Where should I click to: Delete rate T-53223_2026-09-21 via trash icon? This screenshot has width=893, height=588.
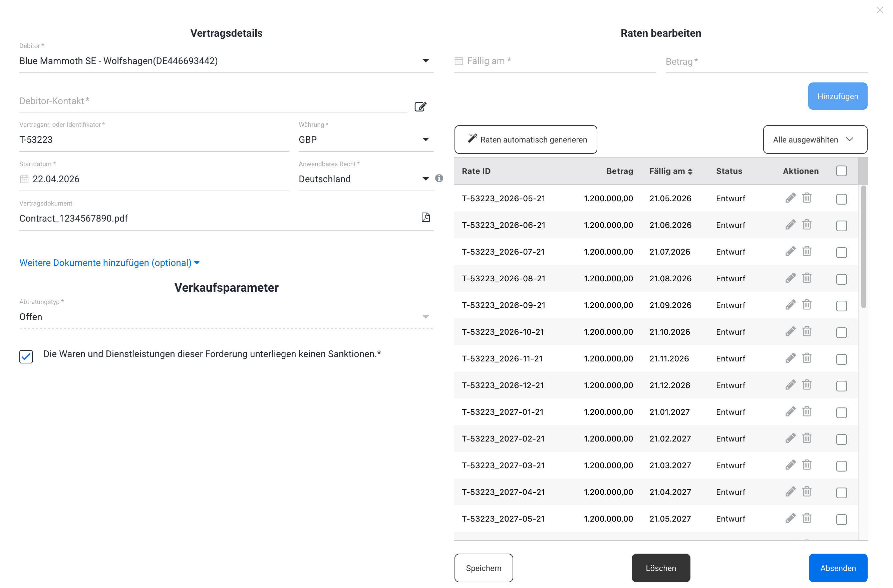point(807,304)
